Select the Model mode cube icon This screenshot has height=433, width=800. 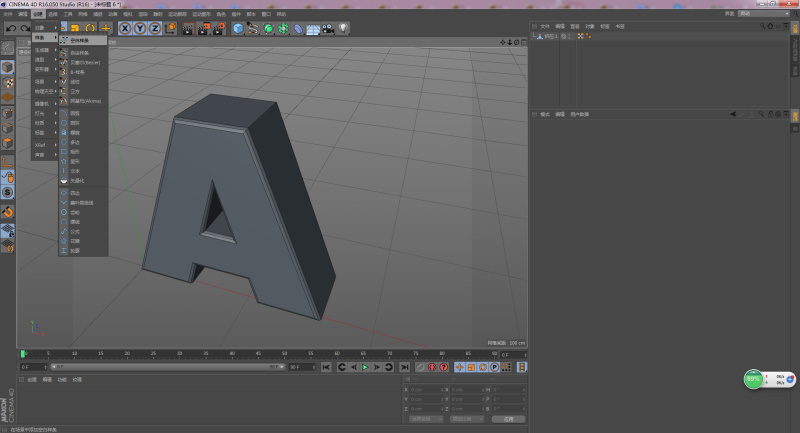tap(7, 67)
